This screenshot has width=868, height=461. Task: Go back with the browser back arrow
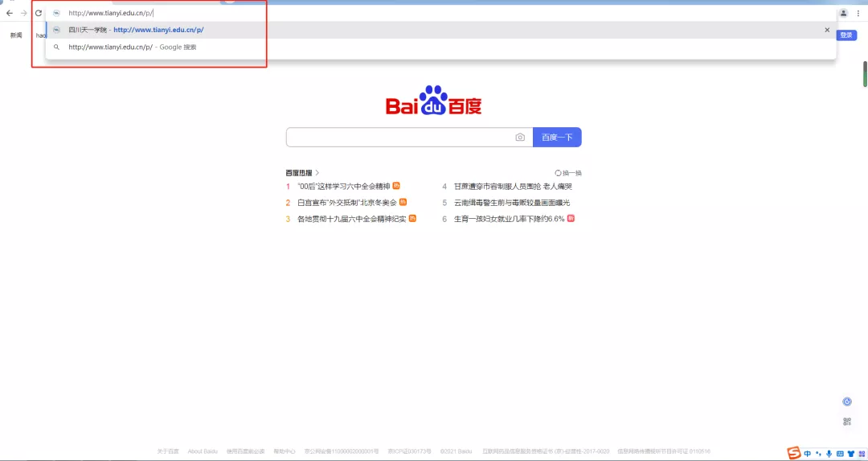pyautogui.click(x=10, y=14)
